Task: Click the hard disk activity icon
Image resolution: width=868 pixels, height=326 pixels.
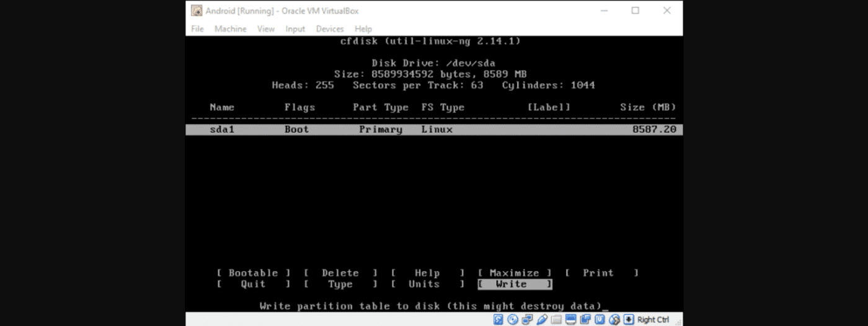Action: click(498, 320)
